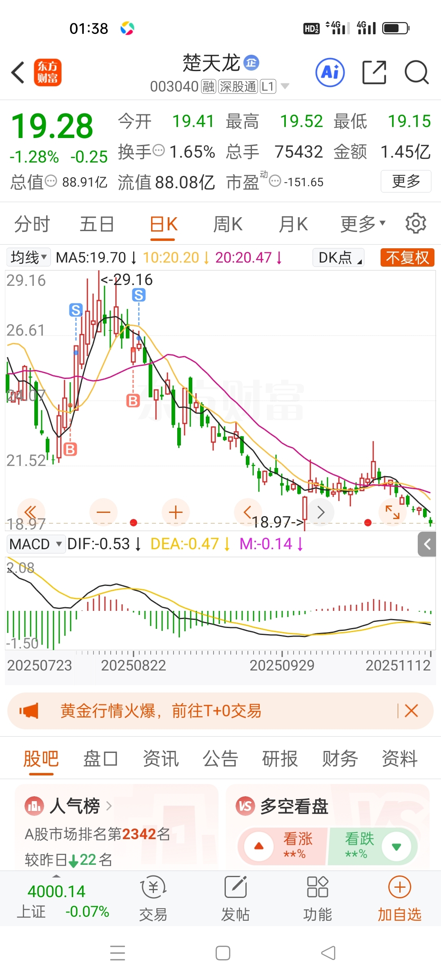Tap the current price 19.28
Viewport: 441px width, 980px height.
point(52,126)
